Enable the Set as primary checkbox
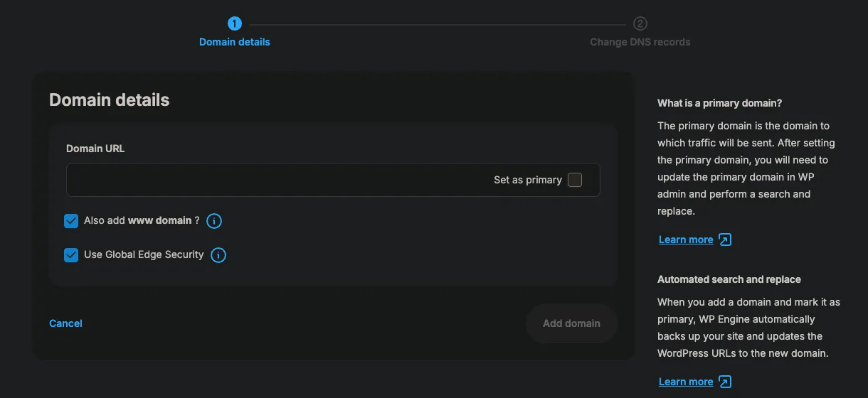This screenshot has width=868, height=398. tap(575, 180)
